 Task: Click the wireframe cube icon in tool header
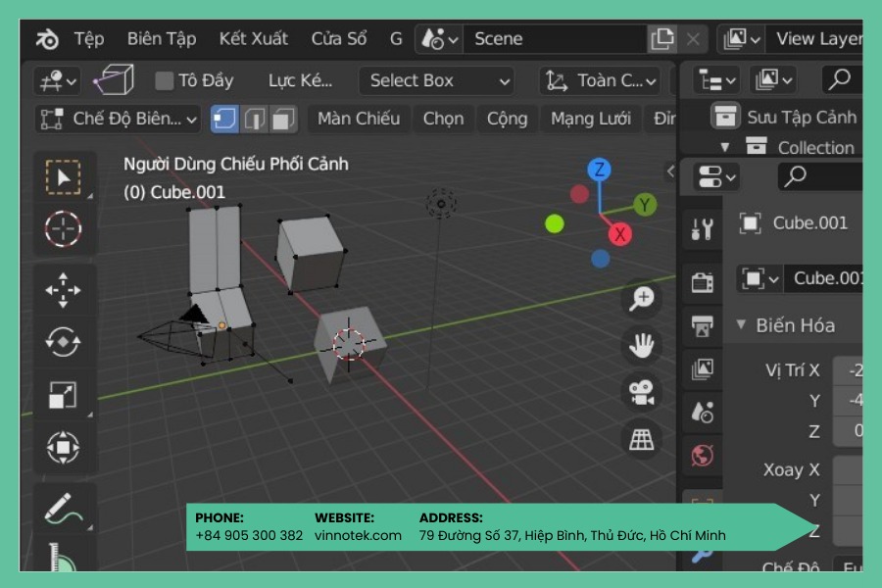click(x=115, y=80)
